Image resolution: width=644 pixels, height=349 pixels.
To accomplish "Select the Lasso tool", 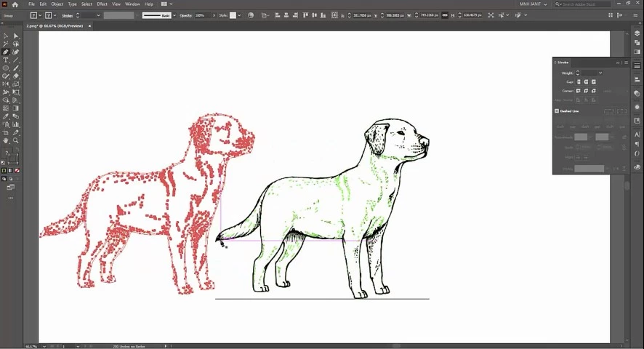I will 15,44.
